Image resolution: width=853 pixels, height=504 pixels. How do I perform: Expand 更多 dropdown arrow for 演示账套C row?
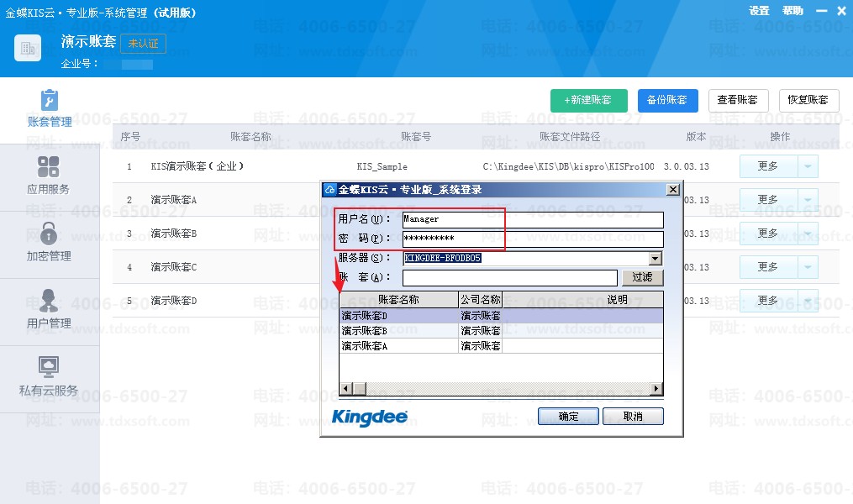(x=808, y=267)
